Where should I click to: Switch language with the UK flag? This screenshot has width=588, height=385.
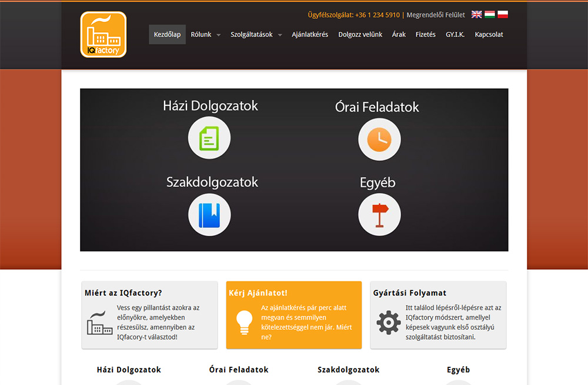[x=477, y=15]
